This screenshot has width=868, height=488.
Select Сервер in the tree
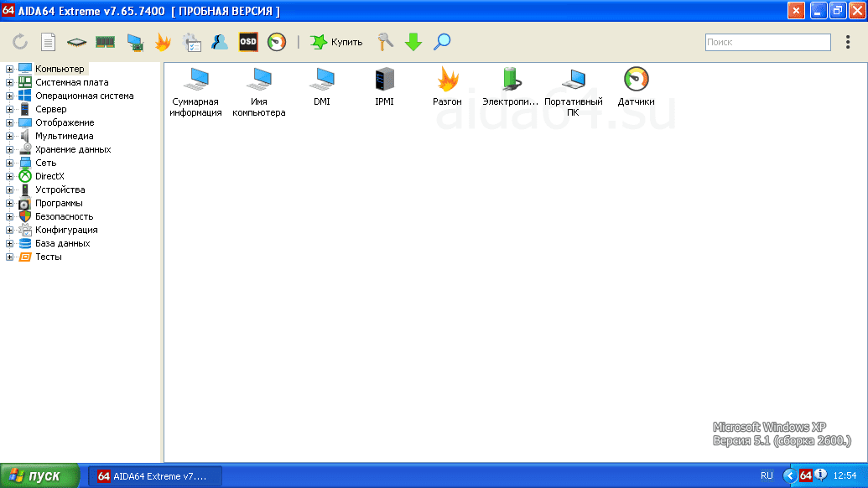(51, 110)
